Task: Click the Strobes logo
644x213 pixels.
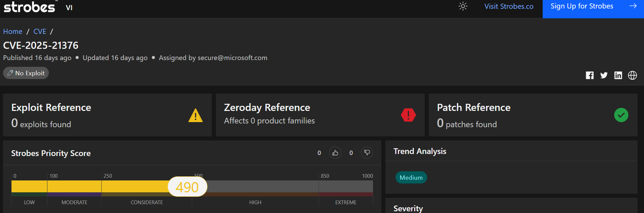Action: click(x=29, y=7)
